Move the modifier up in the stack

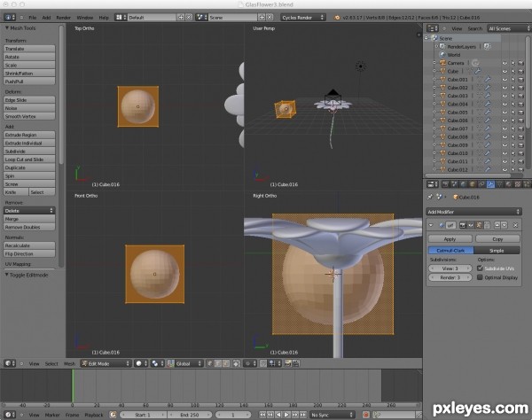[497, 225]
